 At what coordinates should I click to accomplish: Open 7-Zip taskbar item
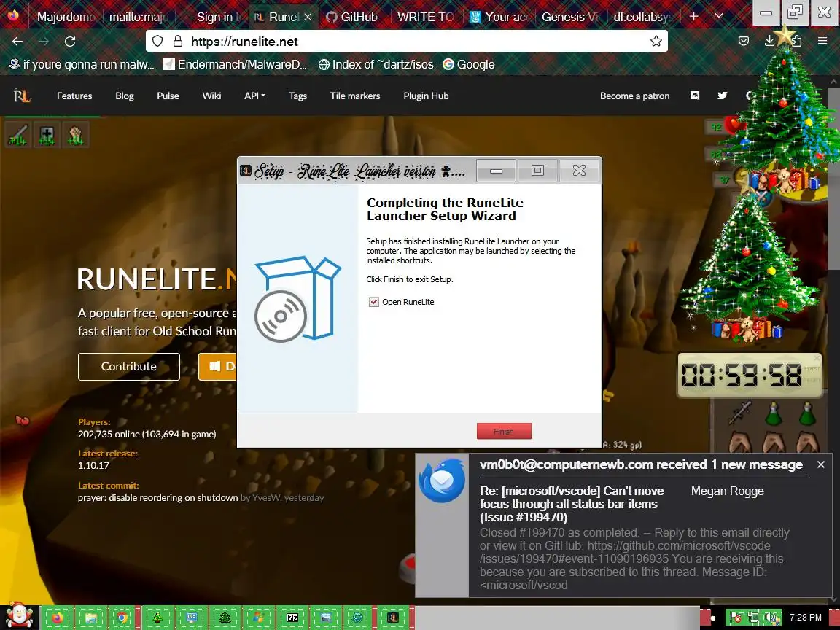[x=292, y=618]
